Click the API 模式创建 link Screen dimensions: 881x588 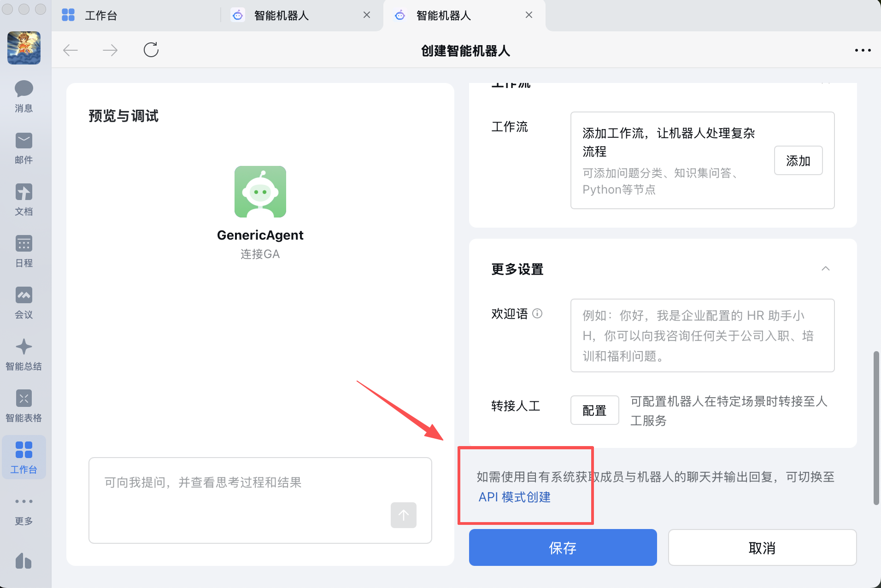point(514,497)
